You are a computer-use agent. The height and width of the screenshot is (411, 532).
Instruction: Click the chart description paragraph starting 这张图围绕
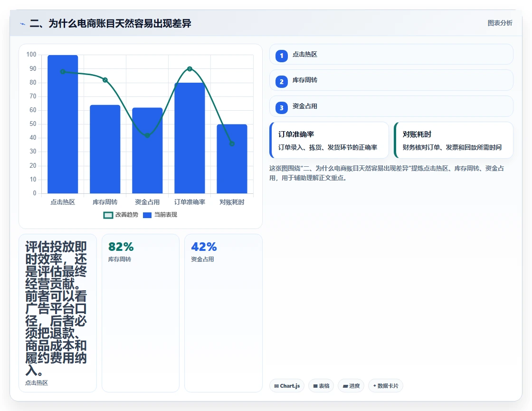387,173
